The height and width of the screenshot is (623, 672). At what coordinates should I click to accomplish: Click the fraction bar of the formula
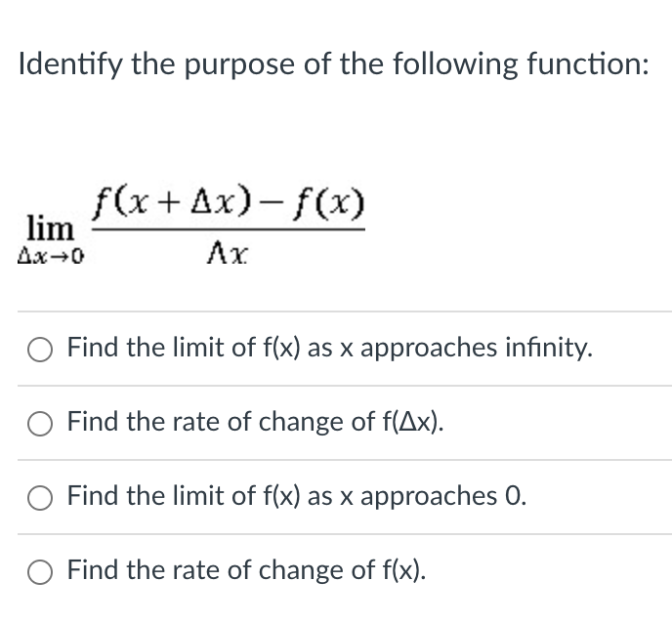pyautogui.click(x=229, y=229)
